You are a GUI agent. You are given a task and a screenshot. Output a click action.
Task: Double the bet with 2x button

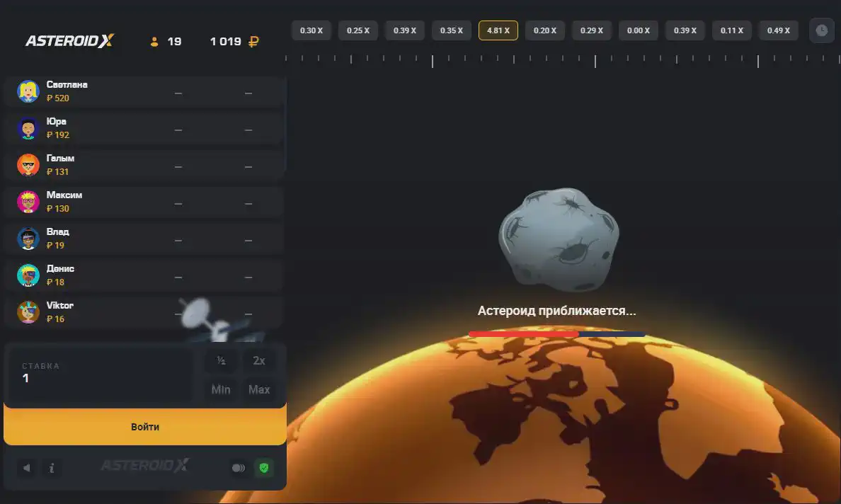pyautogui.click(x=259, y=361)
